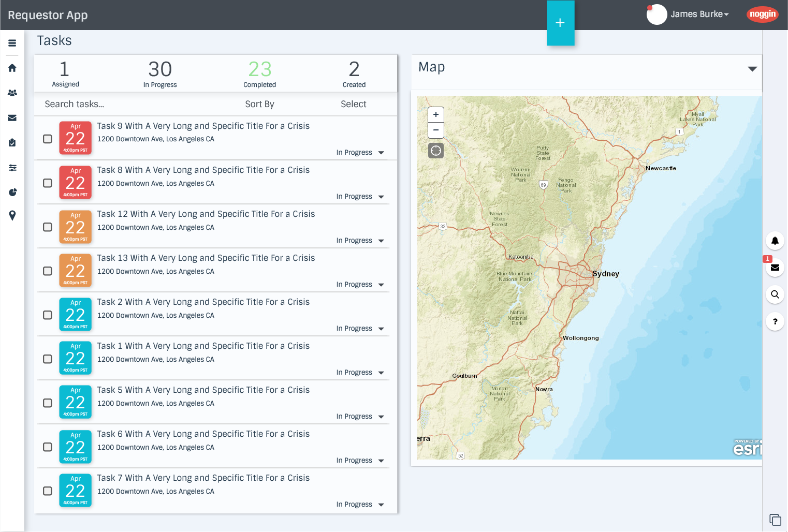The width and height of the screenshot is (788, 532).
Task: Check the Task 7 checkbox
Action: [48, 491]
